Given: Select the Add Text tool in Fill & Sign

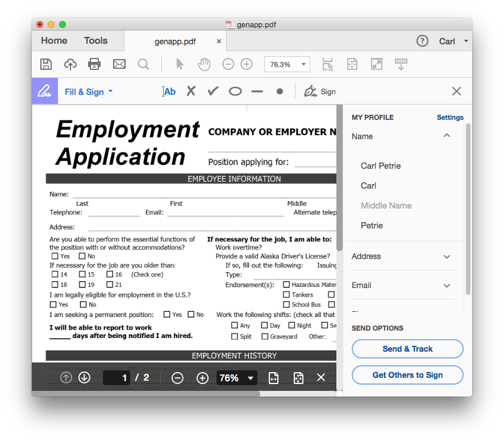Looking at the screenshot, I should [169, 91].
